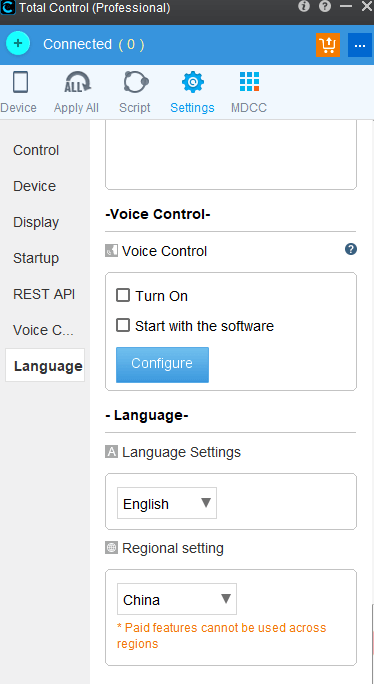
Task: Open the China regional setting dropdown
Action: point(177,599)
